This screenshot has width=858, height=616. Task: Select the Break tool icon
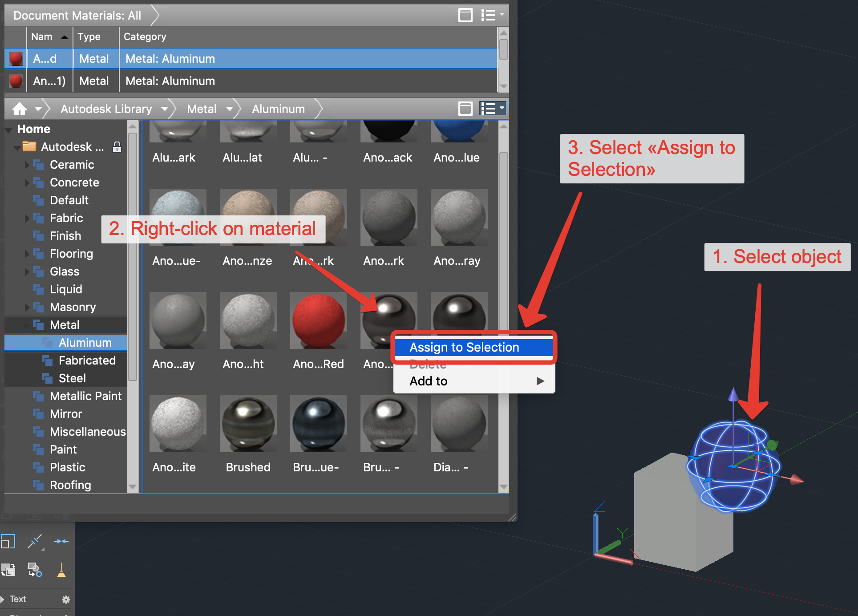point(35,542)
